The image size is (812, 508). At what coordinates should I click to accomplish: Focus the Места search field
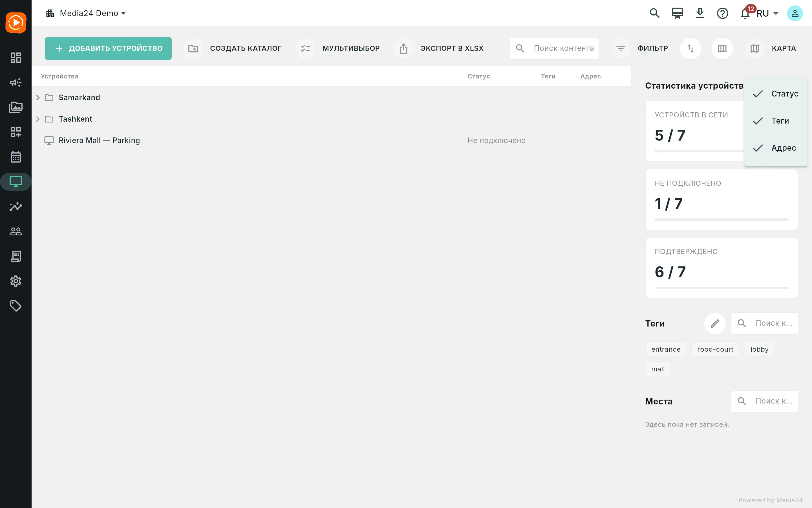pyautogui.click(x=764, y=401)
